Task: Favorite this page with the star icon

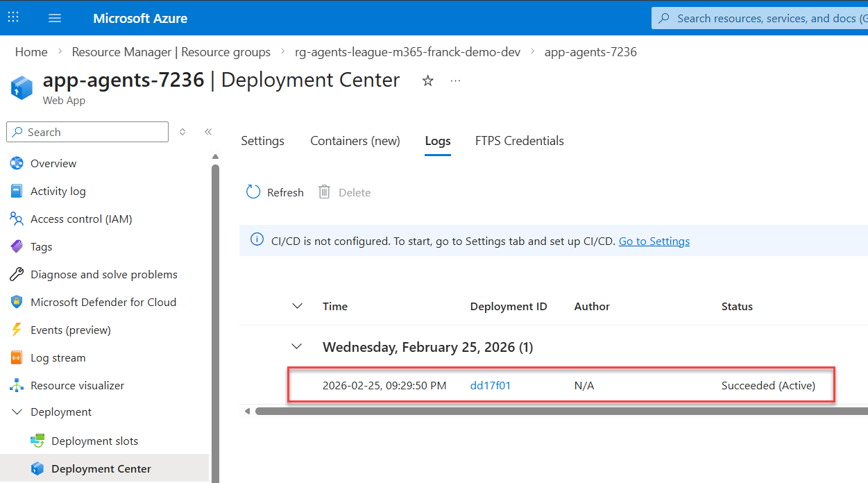Action: (x=428, y=81)
